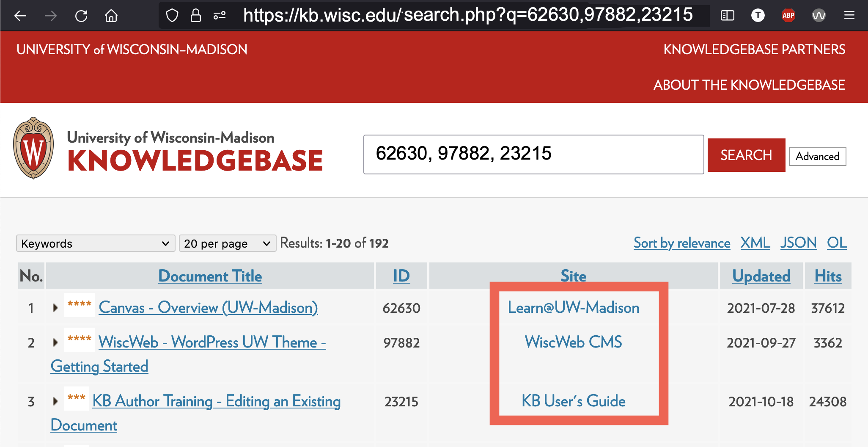The width and height of the screenshot is (868, 447).
Task: Open the JSON results link
Action: (799, 243)
